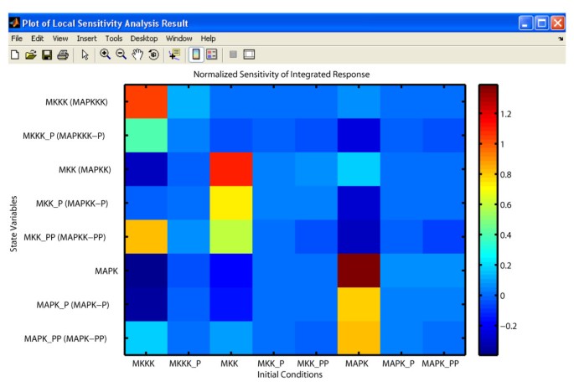
Task: Click the 'MKK_PP (MAPKK–PP)' row label
Action: tap(65, 237)
